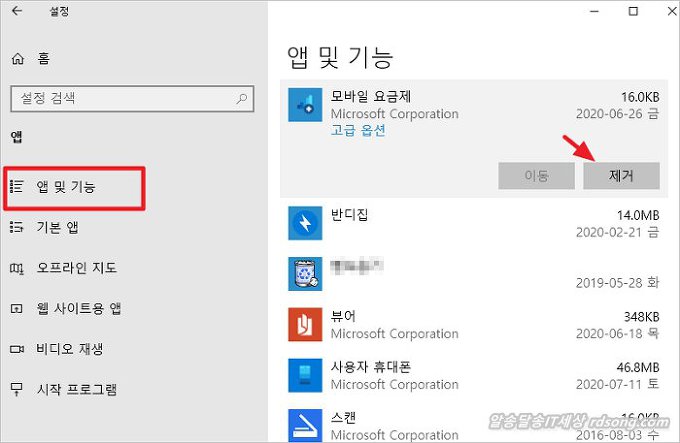Open the 홈 house icon
Image resolution: width=680 pixels, height=443 pixels.
tap(18, 58)
